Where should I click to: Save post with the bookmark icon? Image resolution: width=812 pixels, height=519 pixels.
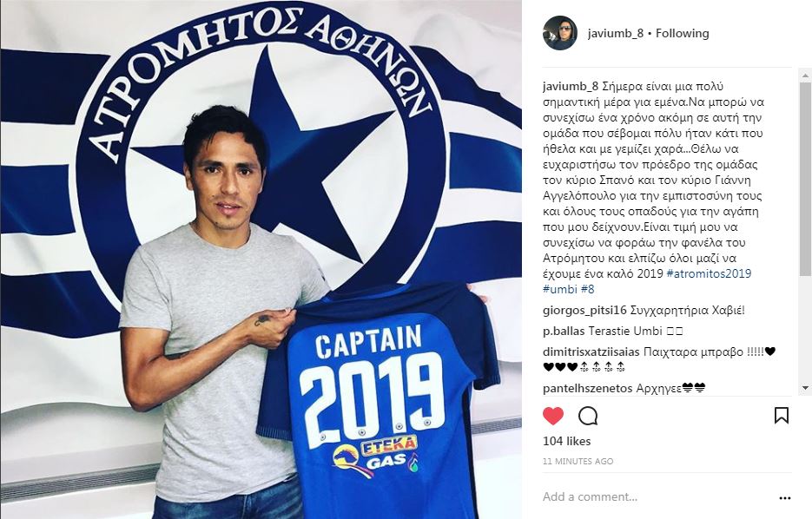781,416
